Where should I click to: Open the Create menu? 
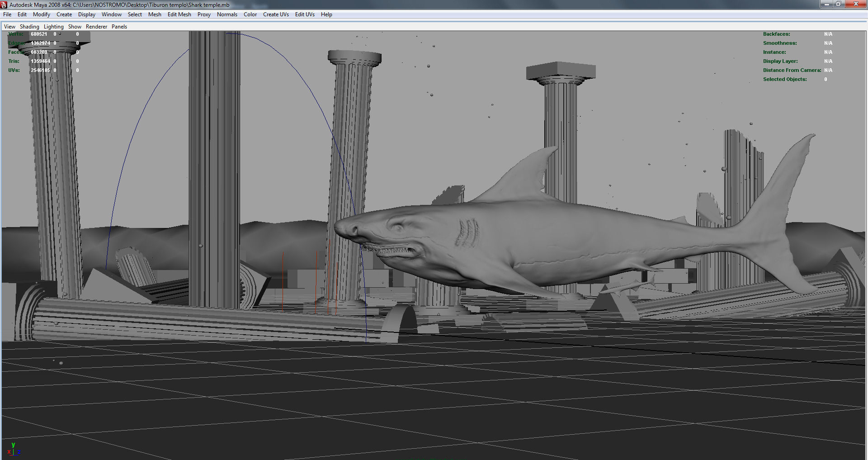[x=64, y=14]
